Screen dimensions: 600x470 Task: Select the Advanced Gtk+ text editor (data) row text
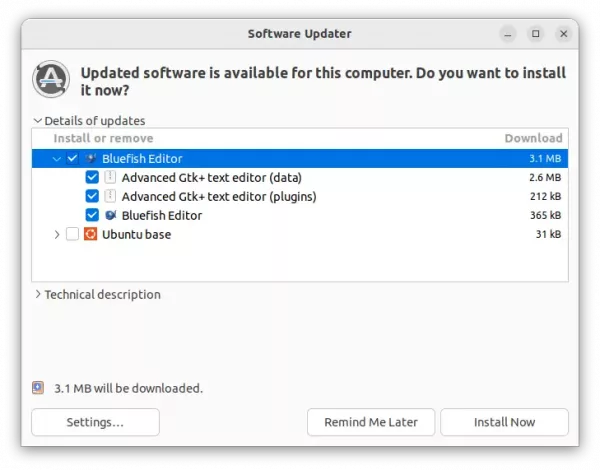212,178
